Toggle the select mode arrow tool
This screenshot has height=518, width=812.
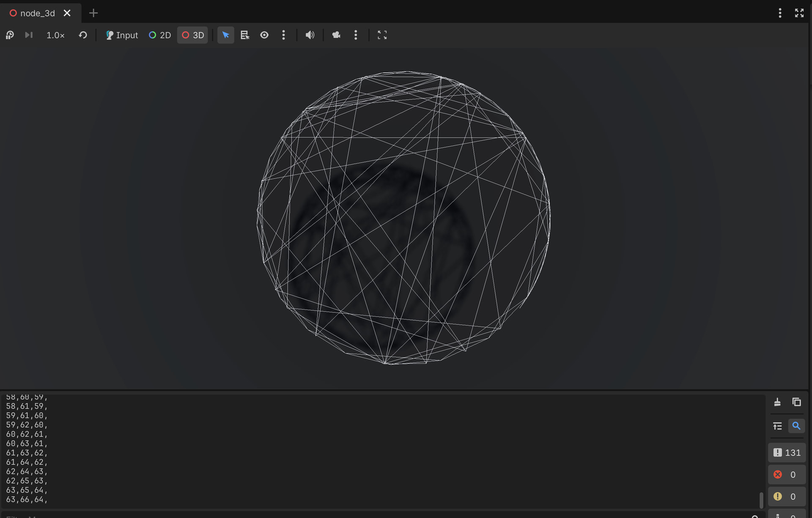click(225, 35)
